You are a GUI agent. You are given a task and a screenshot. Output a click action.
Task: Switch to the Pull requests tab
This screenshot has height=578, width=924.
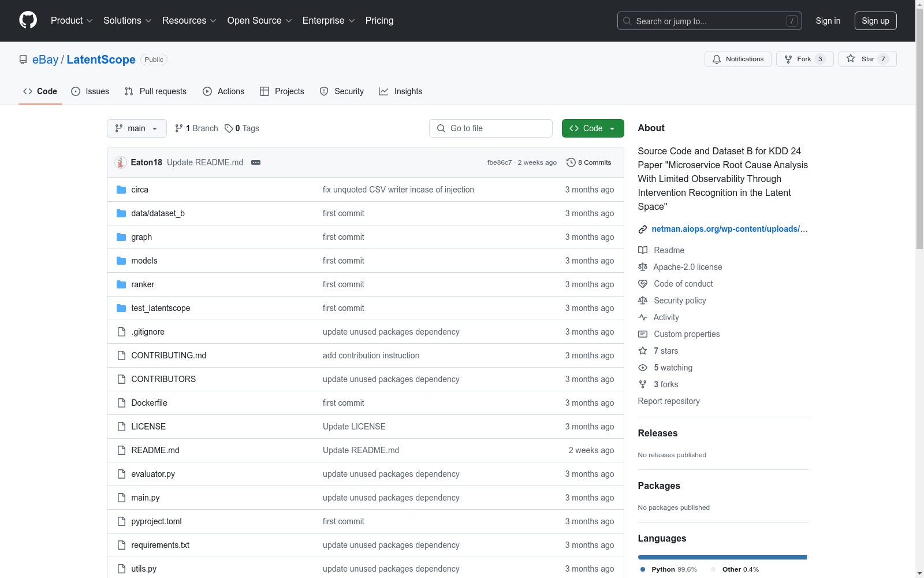coord(155,91)
